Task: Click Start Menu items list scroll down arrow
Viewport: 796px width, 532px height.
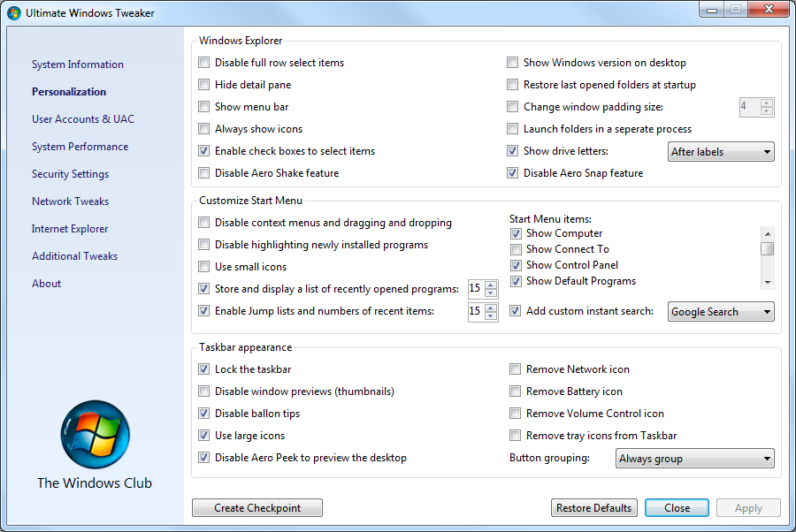Action: point(768,283)
